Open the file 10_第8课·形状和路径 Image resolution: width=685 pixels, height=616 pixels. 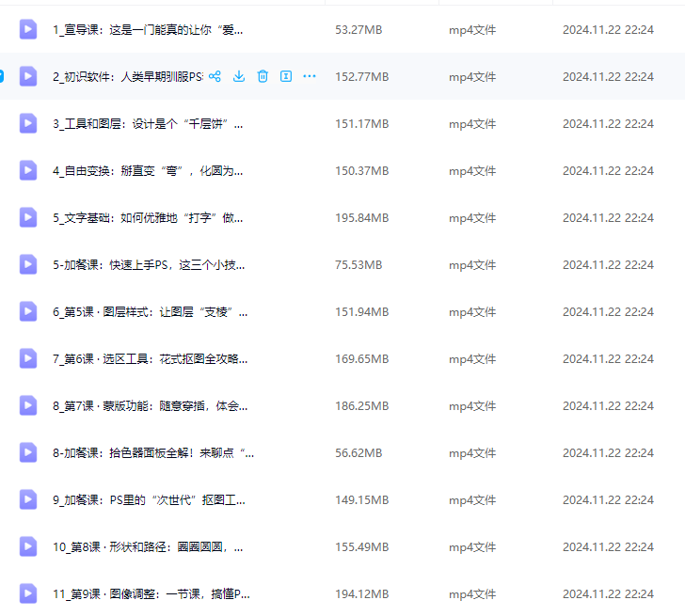coord(148,547)
